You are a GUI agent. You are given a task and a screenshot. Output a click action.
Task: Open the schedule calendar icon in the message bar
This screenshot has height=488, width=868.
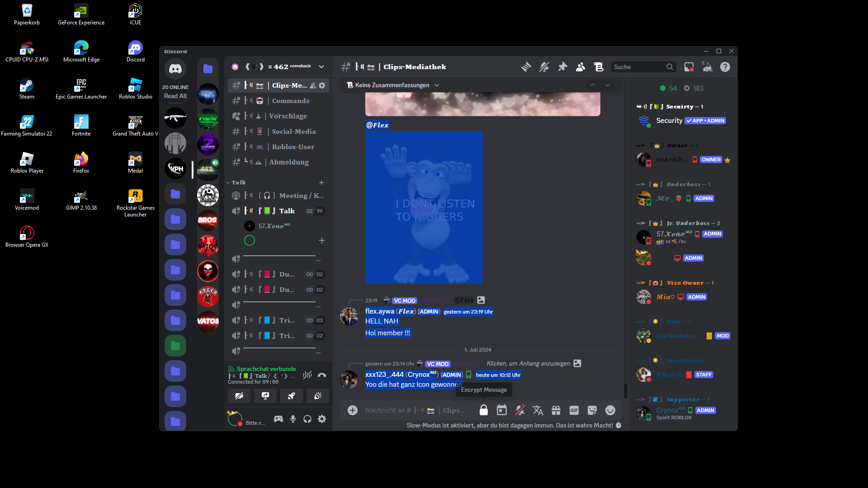[502, 410]
